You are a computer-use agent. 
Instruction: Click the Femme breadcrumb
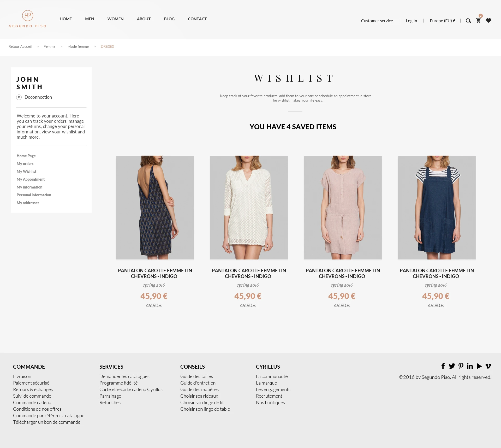50,46
